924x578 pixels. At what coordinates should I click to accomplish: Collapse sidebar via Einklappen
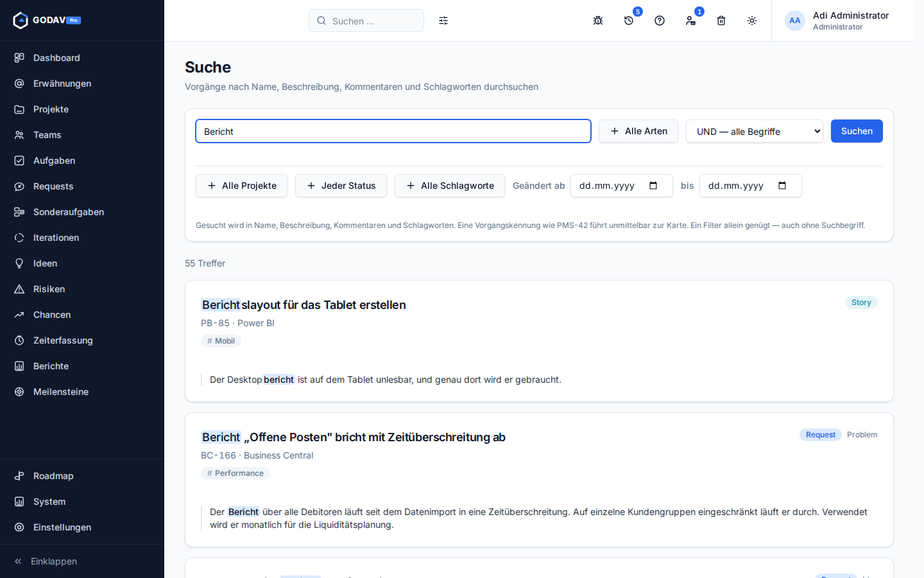(x=82, y=561)
